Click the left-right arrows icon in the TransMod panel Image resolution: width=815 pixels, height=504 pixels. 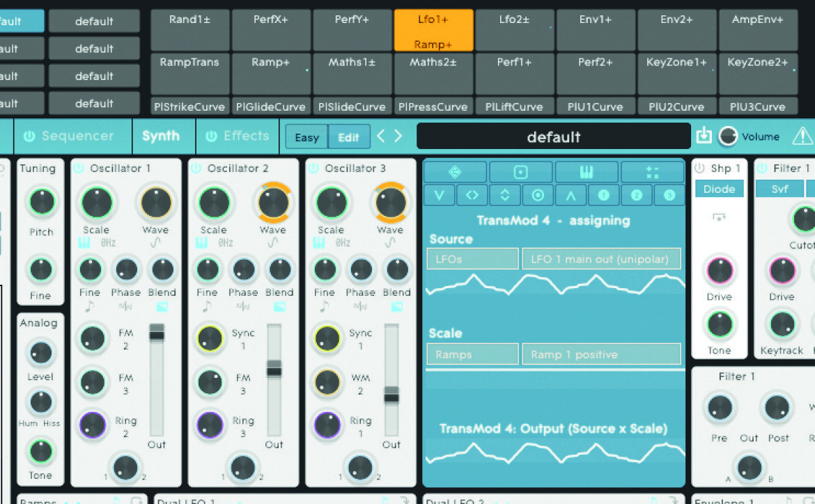click(x=472, y=196)
